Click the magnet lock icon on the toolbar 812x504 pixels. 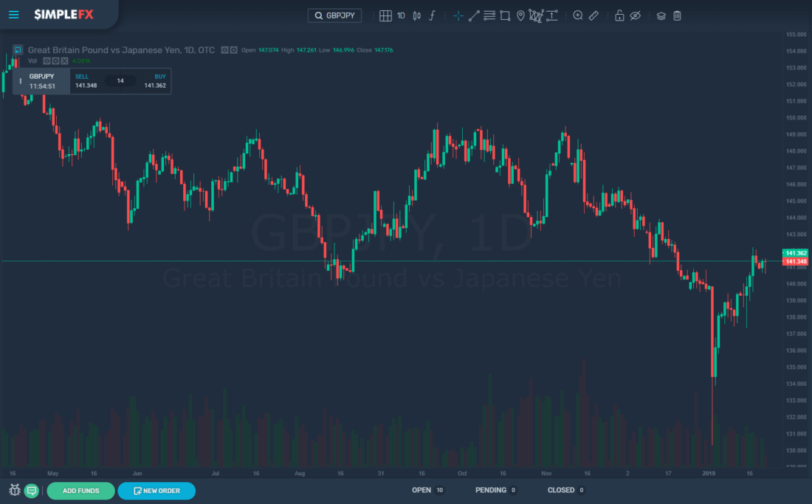click(619, 15)
